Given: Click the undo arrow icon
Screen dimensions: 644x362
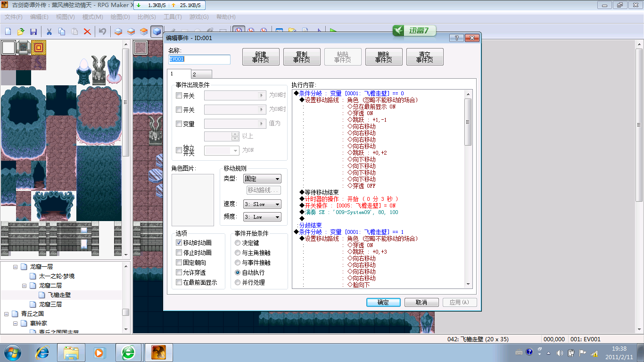Looking at the screenshot, I should (x=102, y=32).
